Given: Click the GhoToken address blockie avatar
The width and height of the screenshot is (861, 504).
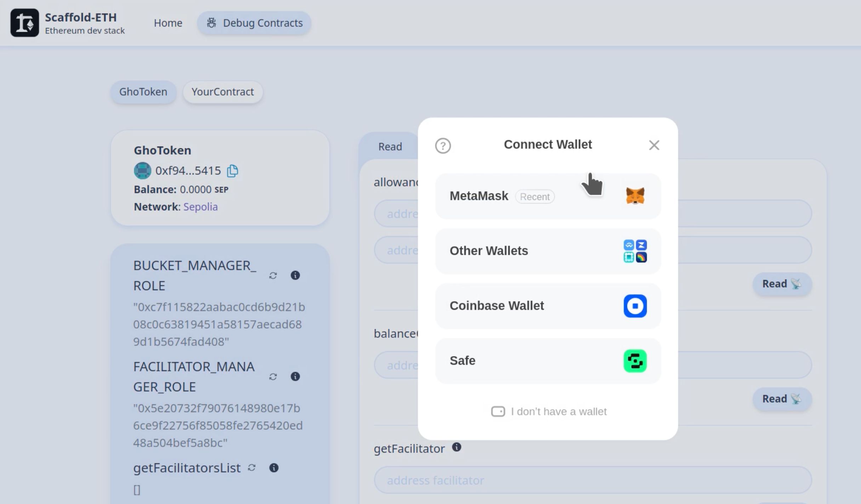Looking at the screenshot, I should click(142, 171).
